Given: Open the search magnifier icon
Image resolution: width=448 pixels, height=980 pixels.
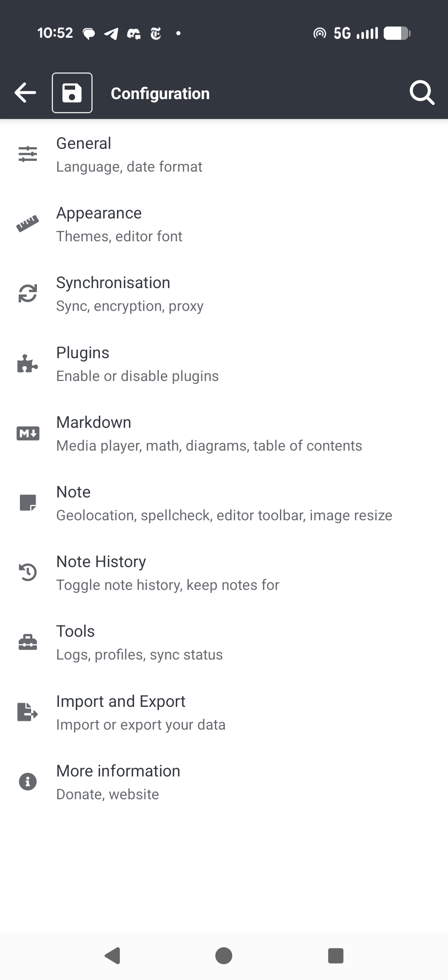Looking at the screenshot, I should (x=422, y=92).
